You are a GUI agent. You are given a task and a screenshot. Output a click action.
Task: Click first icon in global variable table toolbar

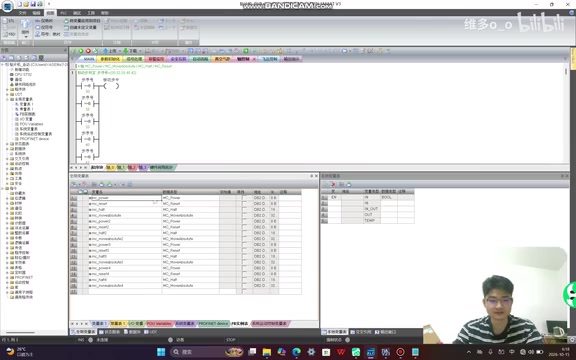pyautogui.click(x=74, y=184)
